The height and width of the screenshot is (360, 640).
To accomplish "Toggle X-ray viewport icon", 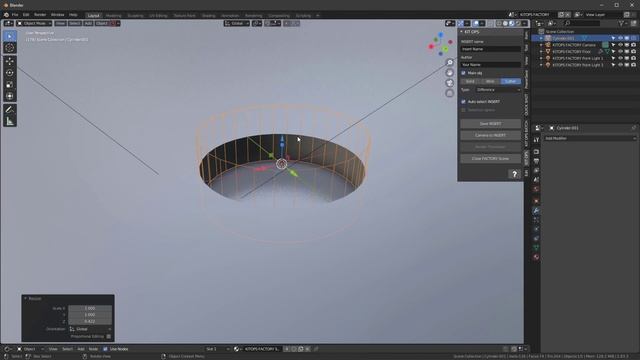I will click(x=491, y=23).
